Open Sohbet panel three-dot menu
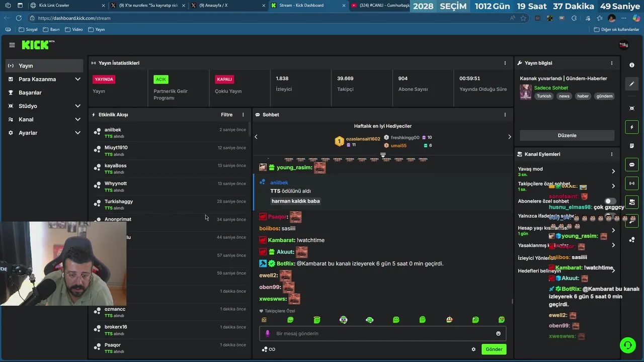644x362 pixels. point(505,115)
